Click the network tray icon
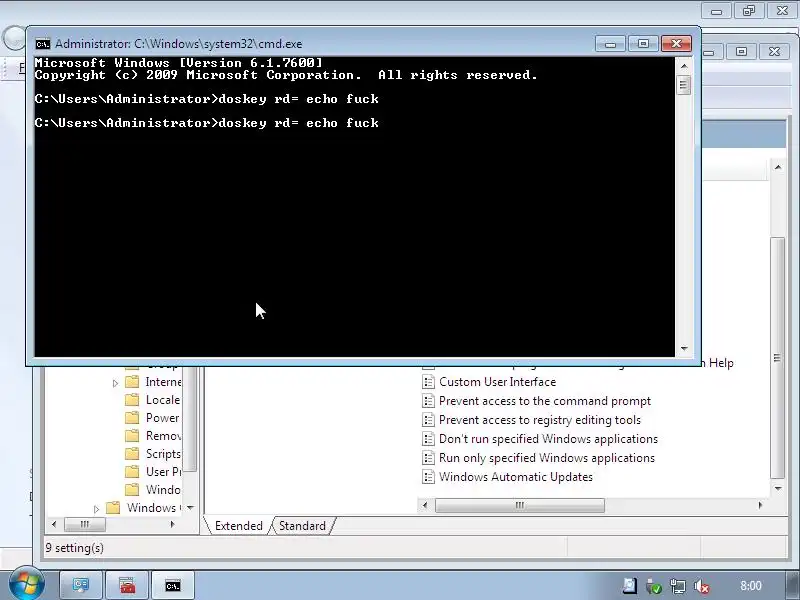 [x=678, y=586]
